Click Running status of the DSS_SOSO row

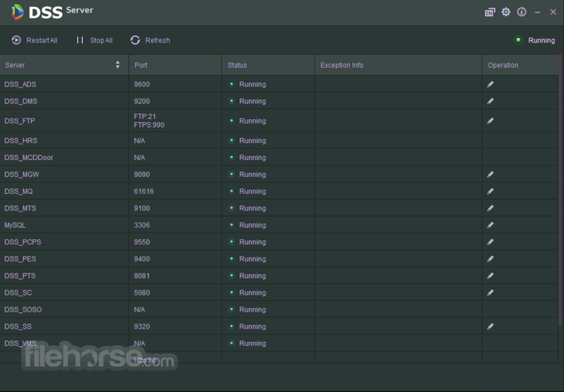[247, 310]
